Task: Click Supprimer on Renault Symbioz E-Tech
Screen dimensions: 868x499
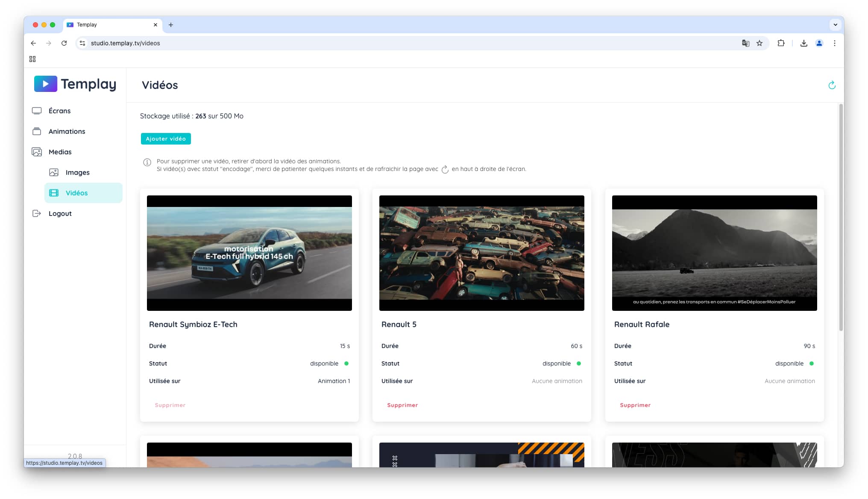Action: 170,405
